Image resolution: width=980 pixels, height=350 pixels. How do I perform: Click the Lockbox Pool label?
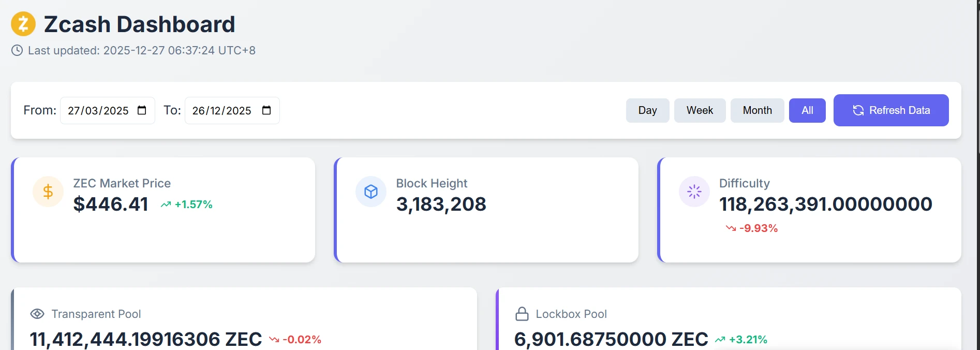(571, 314)
